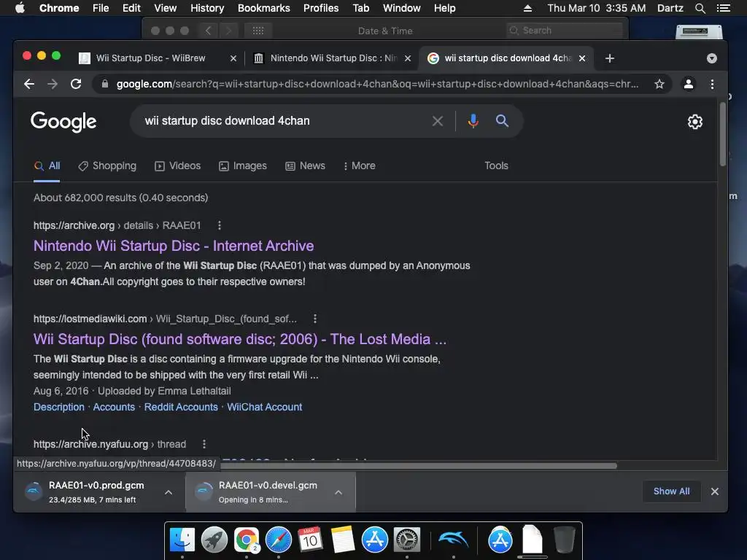This screenshot has height=560, width=747.
Task: Close the Nintendo Wii Startup Disc archive tab
Action: [x=408, y=58]
